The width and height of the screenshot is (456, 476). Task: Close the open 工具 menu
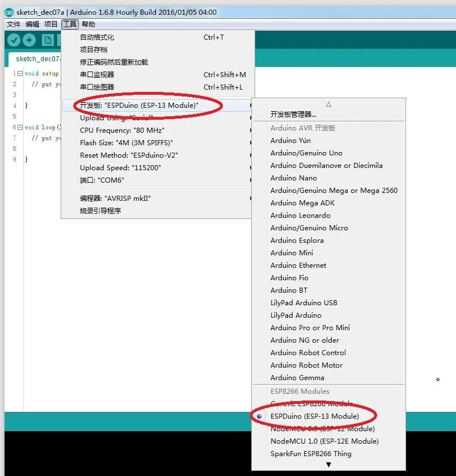coord(70,24)
